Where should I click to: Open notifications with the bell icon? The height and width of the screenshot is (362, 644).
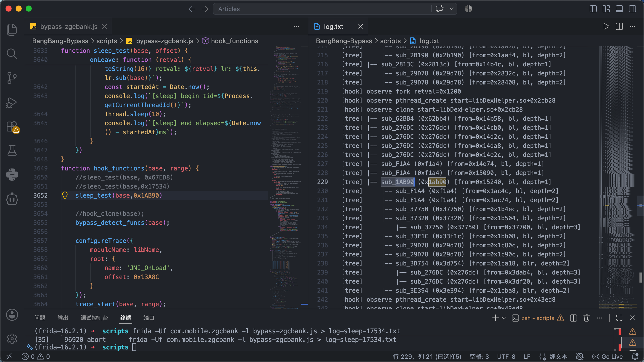pyautogui.click(x=635, y=356)
